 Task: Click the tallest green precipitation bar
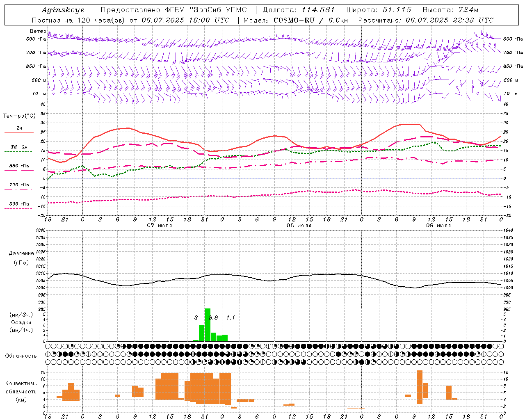(x=208, y=325)
